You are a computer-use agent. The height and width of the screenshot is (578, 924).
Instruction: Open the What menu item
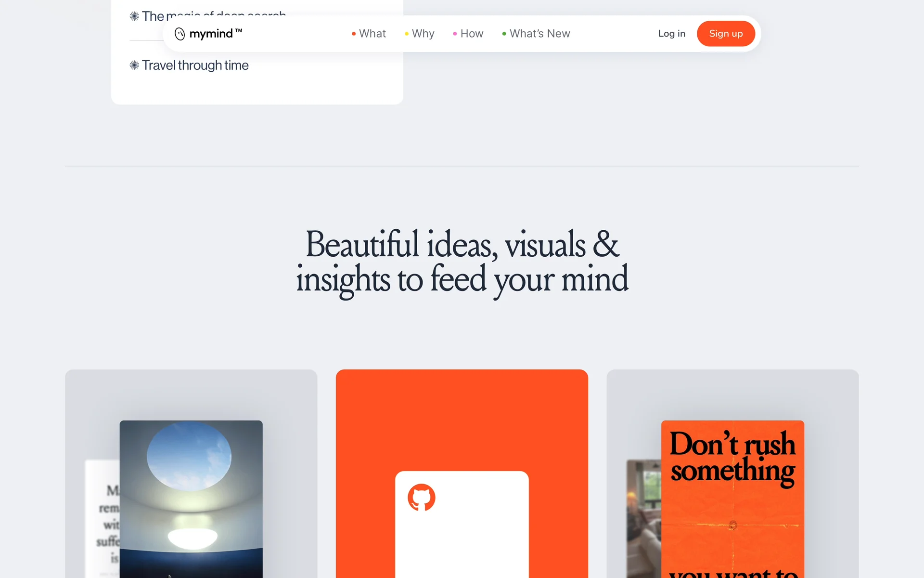tap(372, 34)
